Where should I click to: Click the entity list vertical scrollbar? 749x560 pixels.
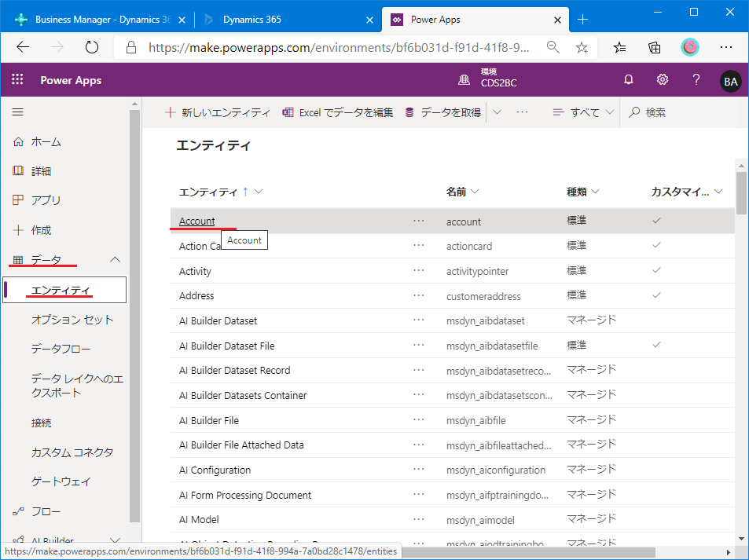pos(741,193)
